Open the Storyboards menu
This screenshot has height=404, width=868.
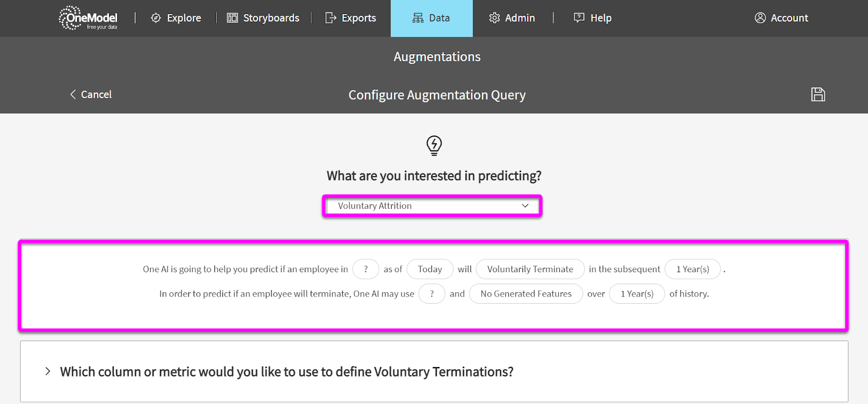pos(263,18)
